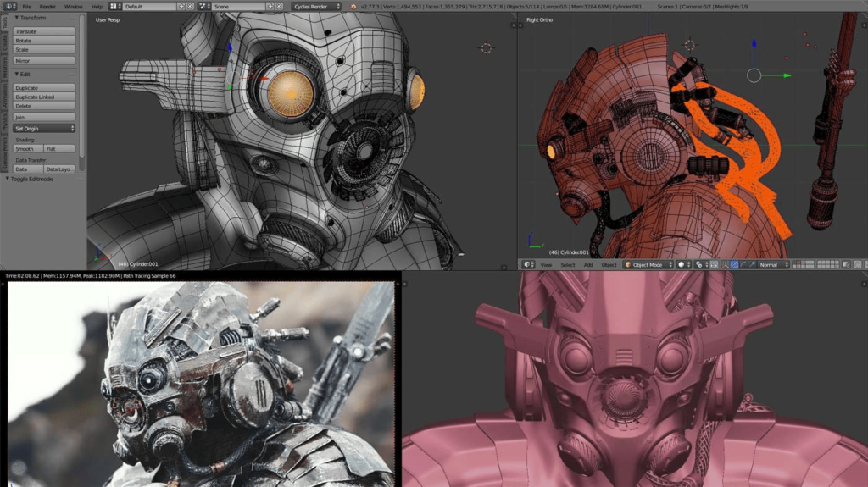Open the Set Origin dropdown
Image resolution: width=868 pixels, height=487 pixels.
[45, 128]
